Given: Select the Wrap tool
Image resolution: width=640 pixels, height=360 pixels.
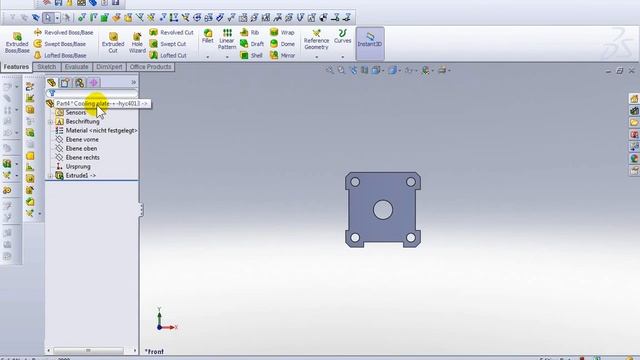Looking at the screenshot, I should tap(282, 32).
